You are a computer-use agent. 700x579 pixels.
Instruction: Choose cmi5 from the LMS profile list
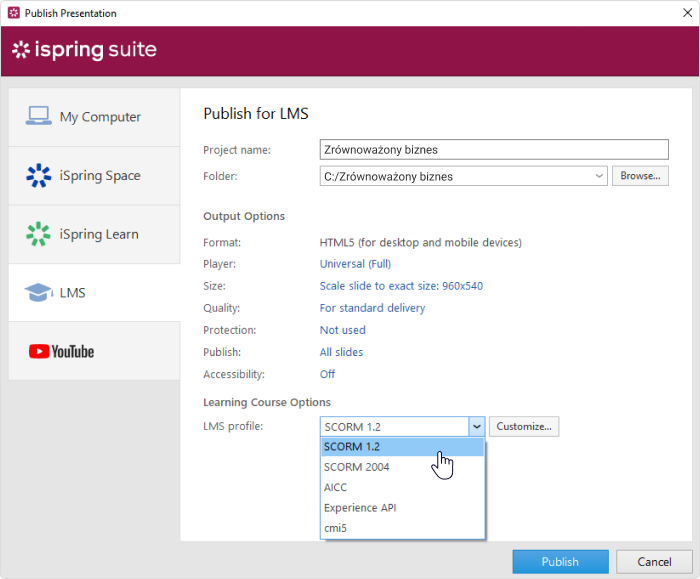click(x=402, y=528)
